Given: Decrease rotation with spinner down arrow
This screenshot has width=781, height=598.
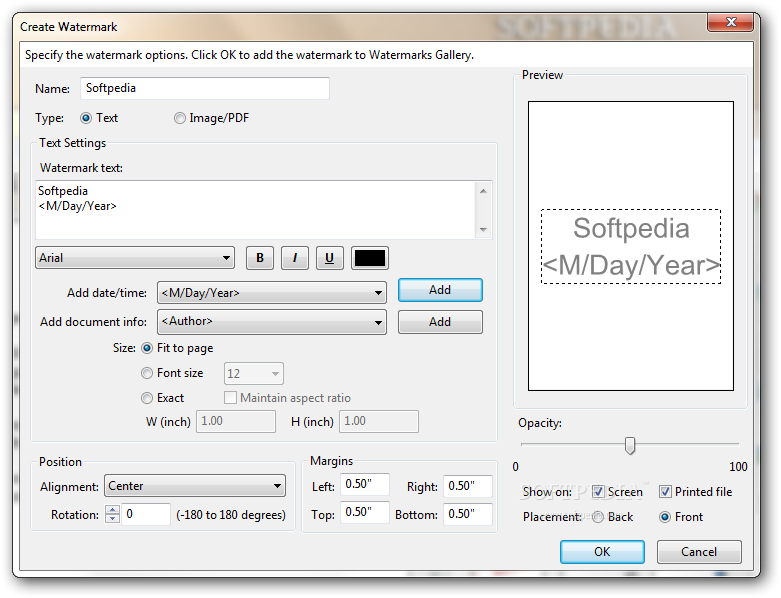Looking at the screenshot, I should click(x=113, y=518).
